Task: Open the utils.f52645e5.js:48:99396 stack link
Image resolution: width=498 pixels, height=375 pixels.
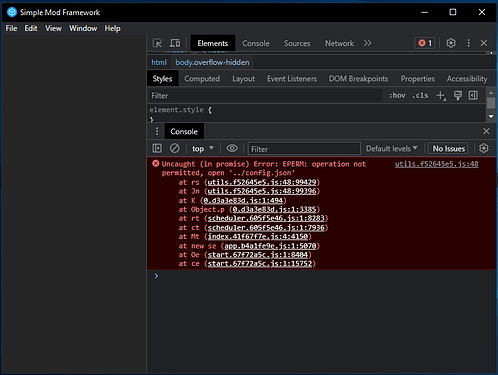Action: pyautogui.click(x=262, y=191)
